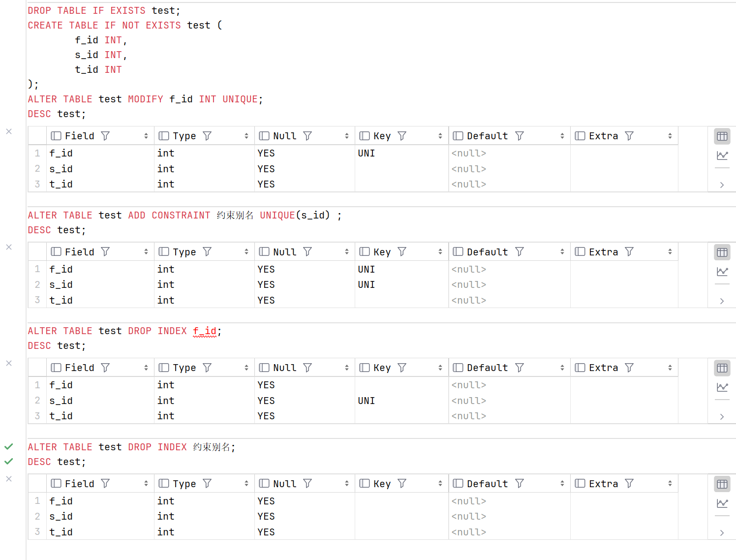Place cursor on CREATE TABLE IF NOT EXISTS line
Viewport: 736px width, 560px height.
(125, 26)
